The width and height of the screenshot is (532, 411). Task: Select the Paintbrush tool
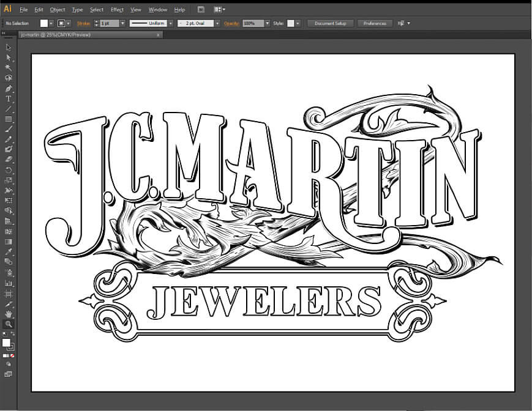9,129
